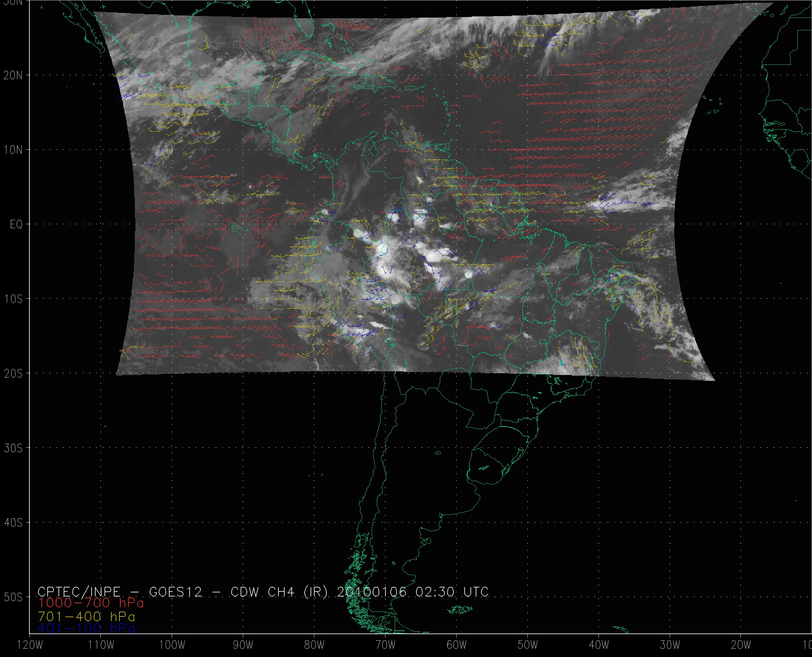Click the 70W longitude axis label
Image resolution: width=812 pixels, height=657 pixels.
(385, 645)
